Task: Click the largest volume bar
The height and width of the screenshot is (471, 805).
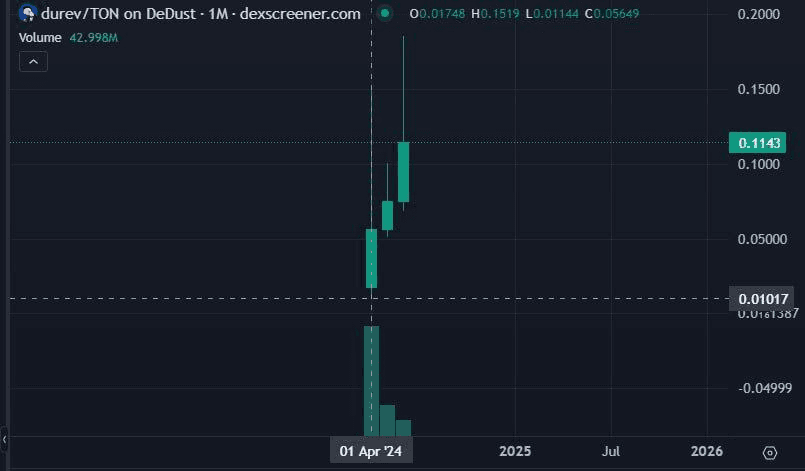Action: 371,380
